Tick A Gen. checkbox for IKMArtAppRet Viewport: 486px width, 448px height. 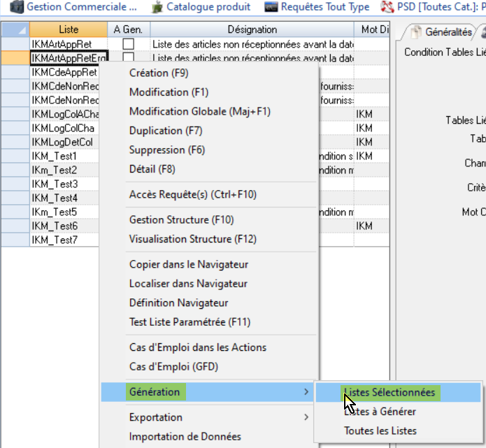tap(128, 44)
